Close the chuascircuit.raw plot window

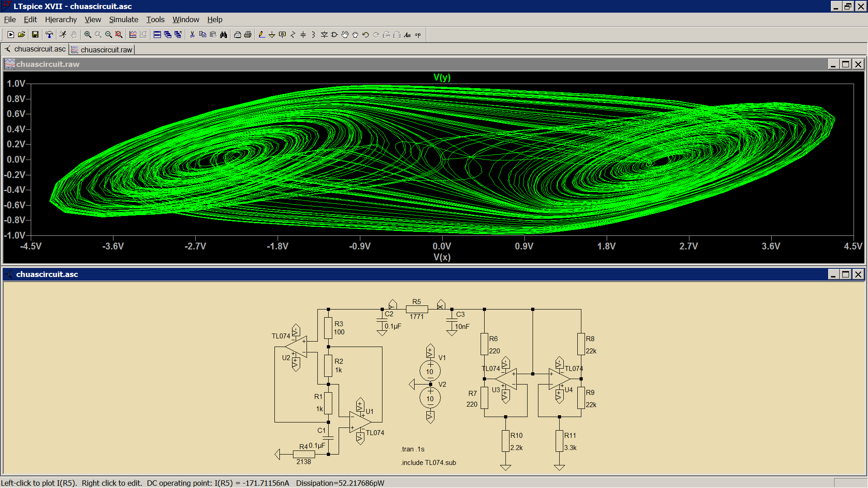coord(858,64)
